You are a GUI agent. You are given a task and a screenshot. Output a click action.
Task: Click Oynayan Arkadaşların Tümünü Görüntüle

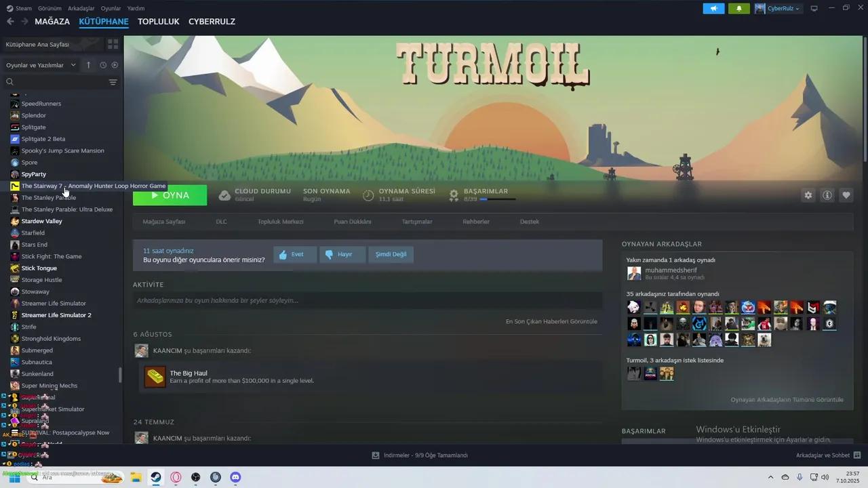[787, 400]
